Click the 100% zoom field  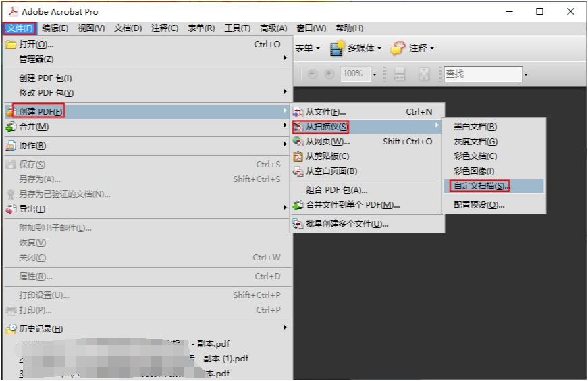pos(356,74)
